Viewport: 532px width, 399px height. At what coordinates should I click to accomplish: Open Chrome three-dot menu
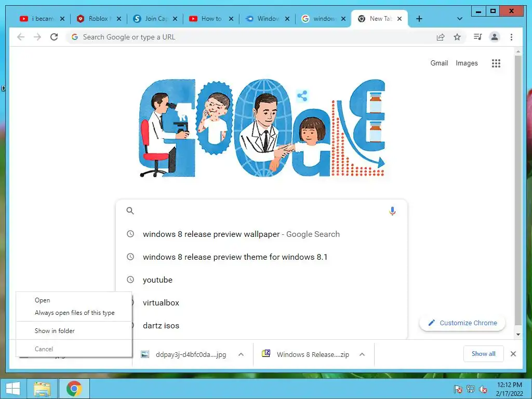[511, 37]
